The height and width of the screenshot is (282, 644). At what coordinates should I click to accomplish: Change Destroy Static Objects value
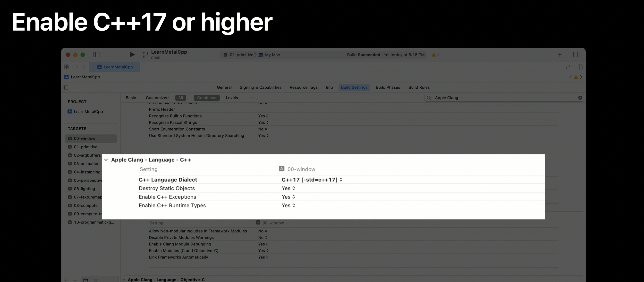coord(288,188)
